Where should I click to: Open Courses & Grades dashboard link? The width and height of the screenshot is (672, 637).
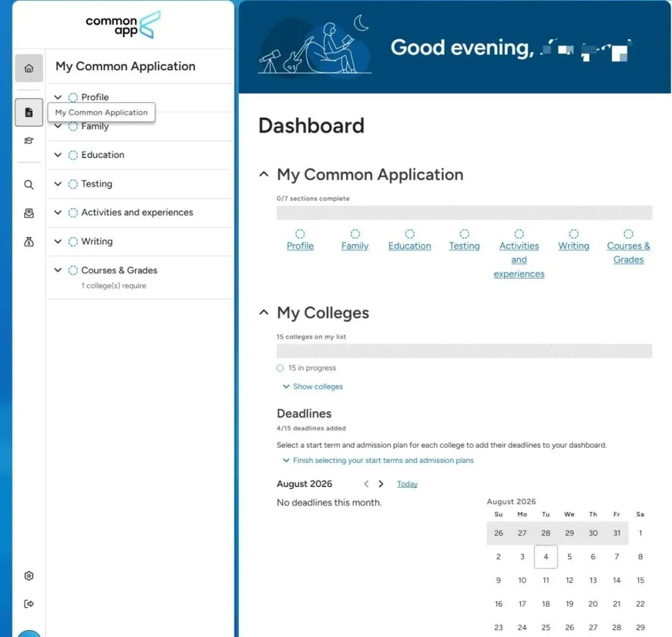point(628,253)
